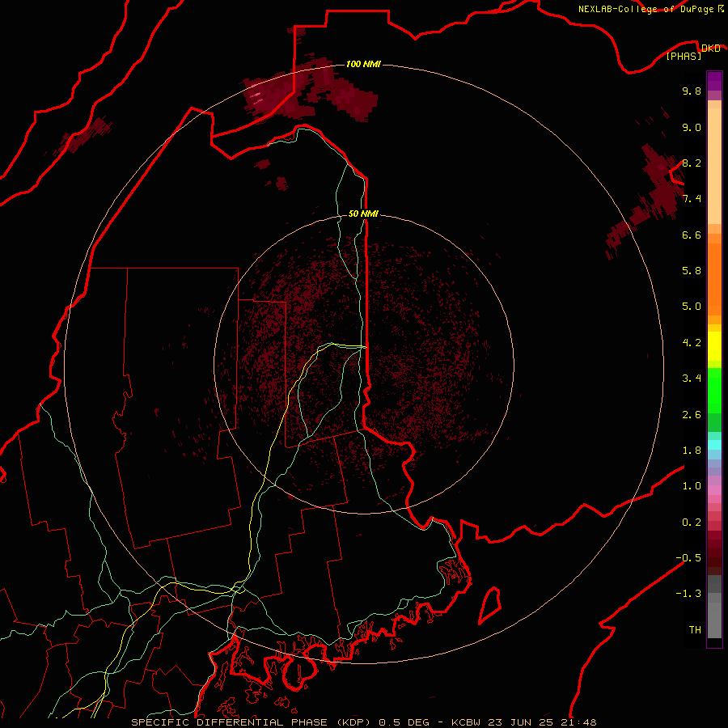This screenshot has width=728, height=728.
Task: Click the 3.4 color scale value
Action: (692, 379)
